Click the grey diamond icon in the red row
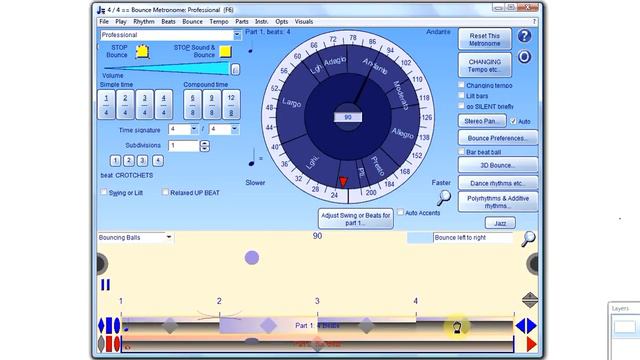This screenshot has width=640, height=360. click(101, 344)
